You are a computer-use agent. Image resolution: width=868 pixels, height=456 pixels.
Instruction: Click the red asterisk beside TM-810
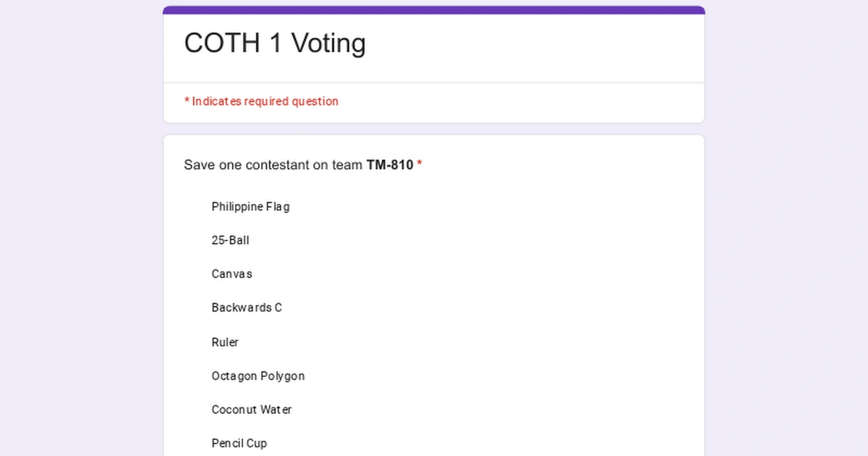(x=420, y=165)
